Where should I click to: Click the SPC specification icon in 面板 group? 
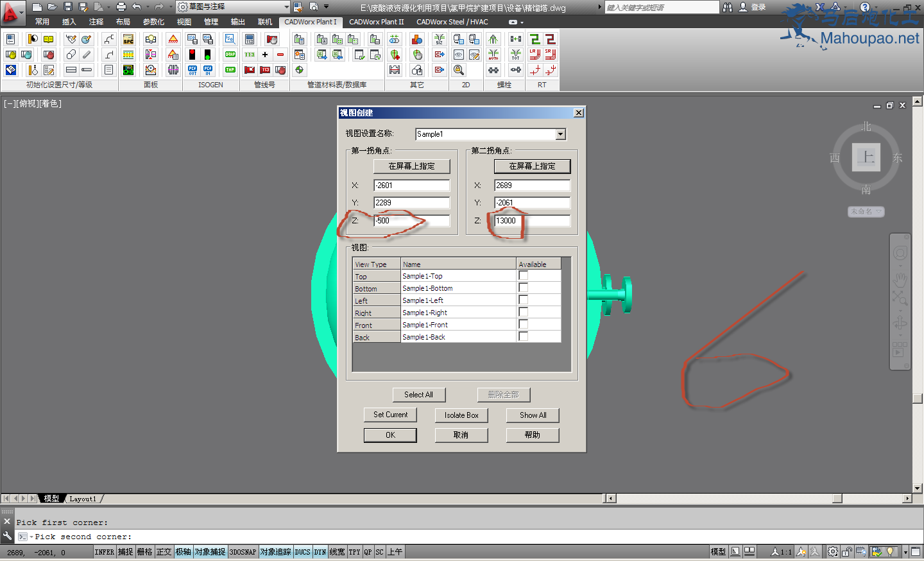[x=128, y=39]
